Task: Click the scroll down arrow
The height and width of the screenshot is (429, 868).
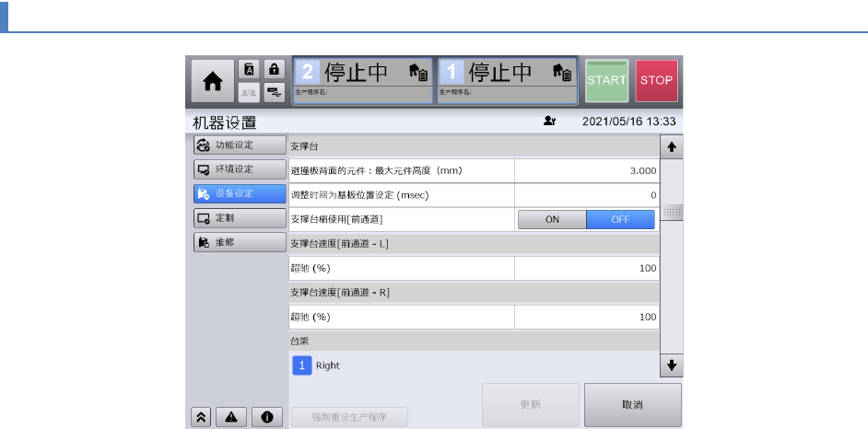Action: pyautogui.click(x=672, y=365)
